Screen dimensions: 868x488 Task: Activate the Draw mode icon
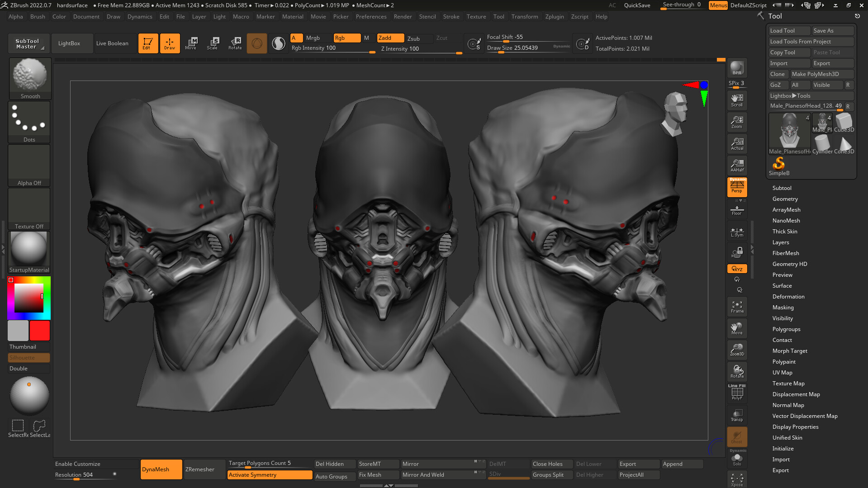170,43
